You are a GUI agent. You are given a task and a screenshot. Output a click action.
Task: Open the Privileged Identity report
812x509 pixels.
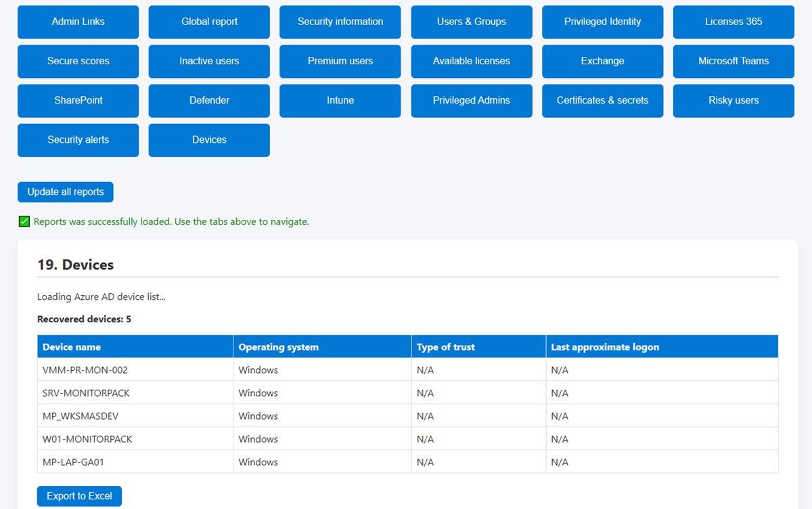click(x=602, y=22)
